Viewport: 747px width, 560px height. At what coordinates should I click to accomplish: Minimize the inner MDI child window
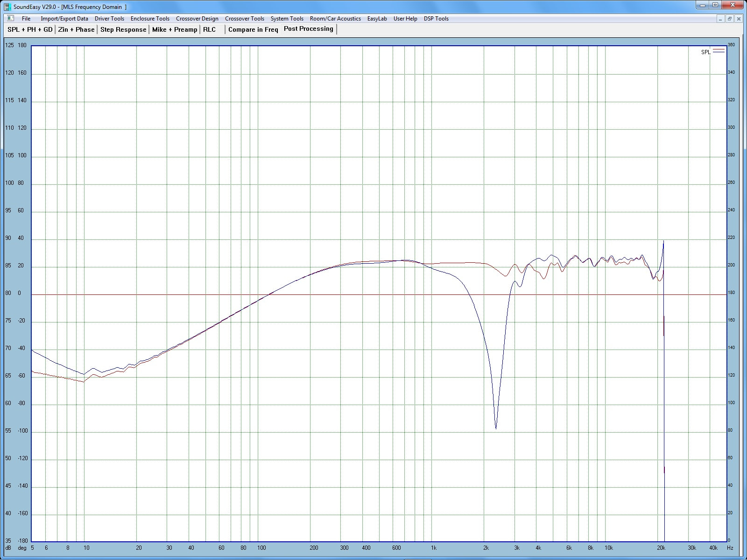[x=721, y=19]
